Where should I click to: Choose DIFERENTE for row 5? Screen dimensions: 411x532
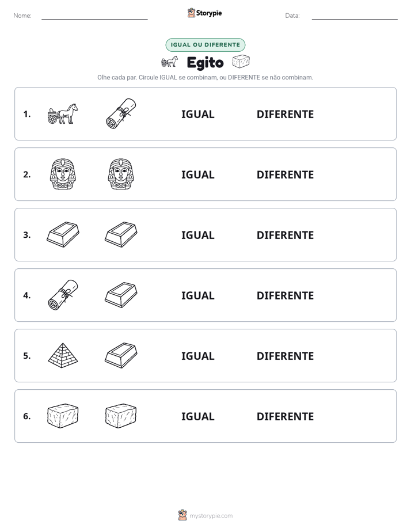pyautogui.click(x=285, y=356)
